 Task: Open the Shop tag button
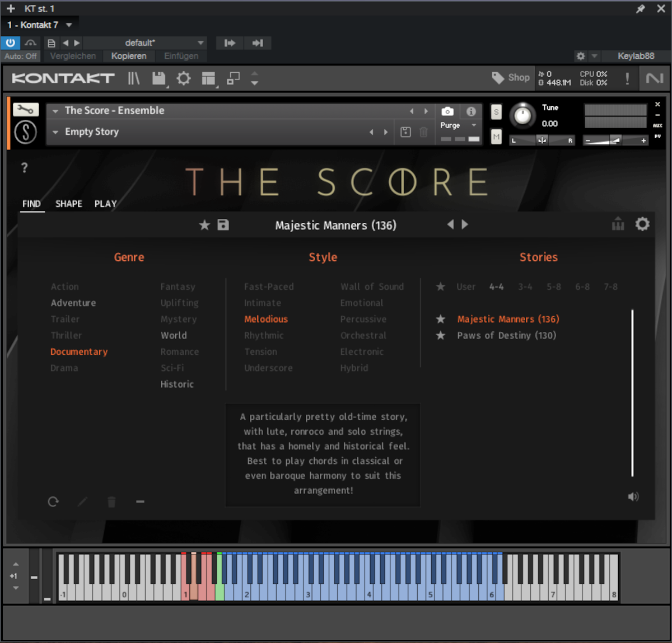point(511,78)
